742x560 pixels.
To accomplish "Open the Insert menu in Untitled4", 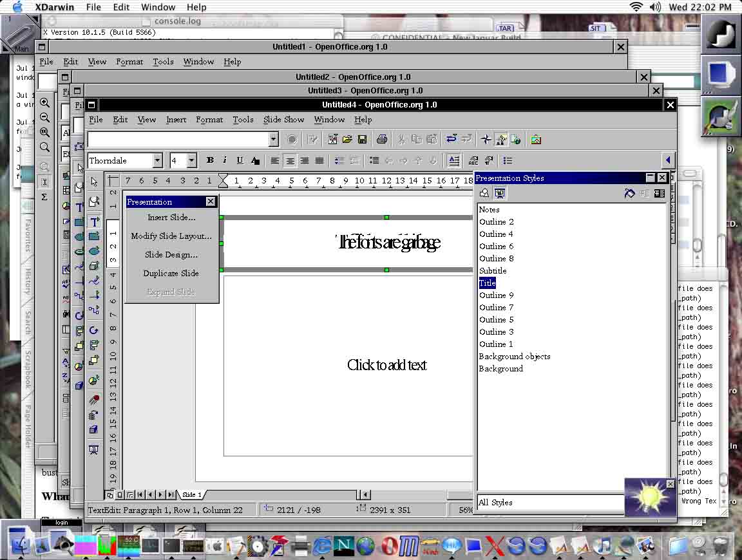I will 176,120.
